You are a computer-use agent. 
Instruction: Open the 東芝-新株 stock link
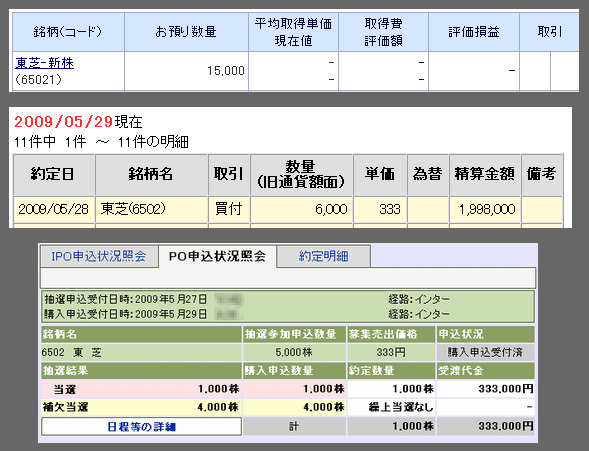pos(44,63)
